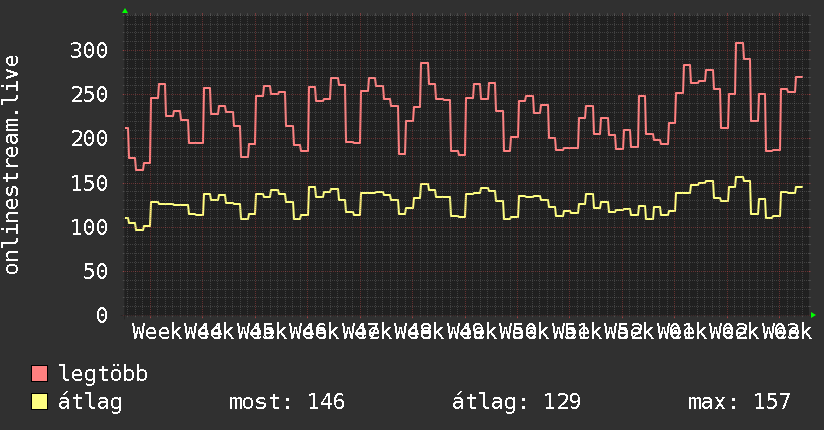Click the átlag: 129 statistic
The image size is (824, 430).
coord(517,402)
